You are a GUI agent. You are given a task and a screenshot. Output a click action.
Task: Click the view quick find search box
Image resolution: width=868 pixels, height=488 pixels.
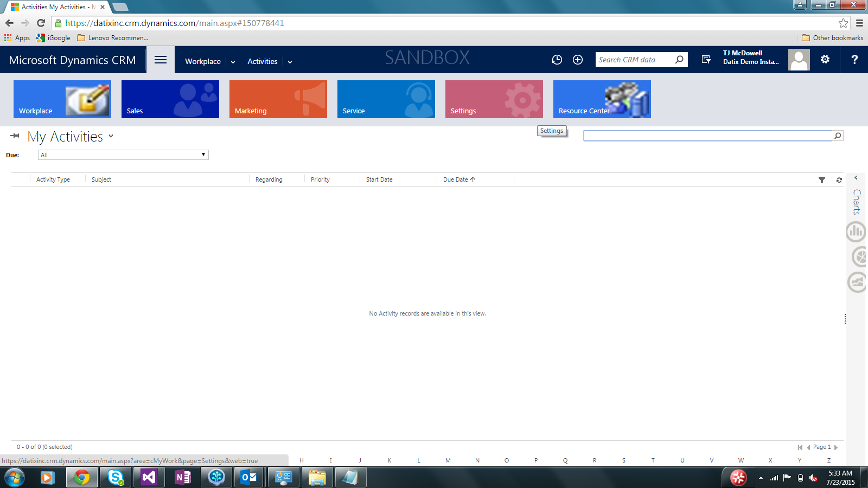708,136
